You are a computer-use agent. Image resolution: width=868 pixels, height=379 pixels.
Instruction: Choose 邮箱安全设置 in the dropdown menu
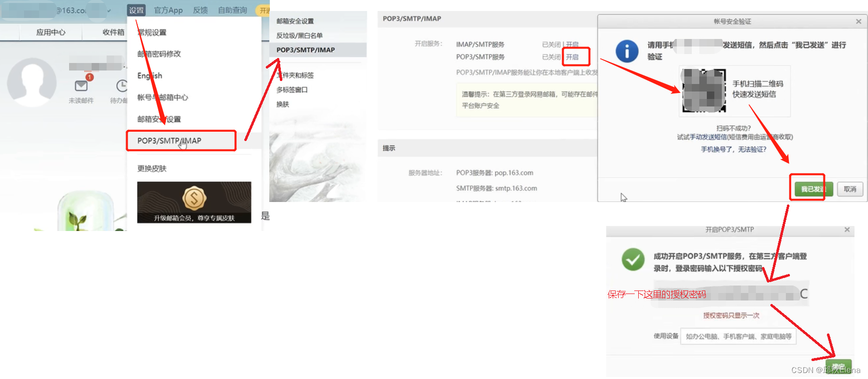tap(159, 119)
